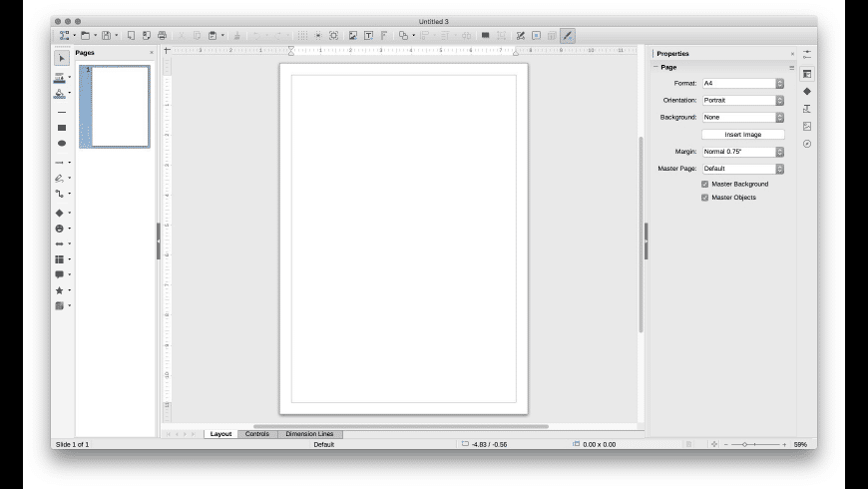Select the Rectangle drawing tool
868x489 pixels.
click(62, 128)
